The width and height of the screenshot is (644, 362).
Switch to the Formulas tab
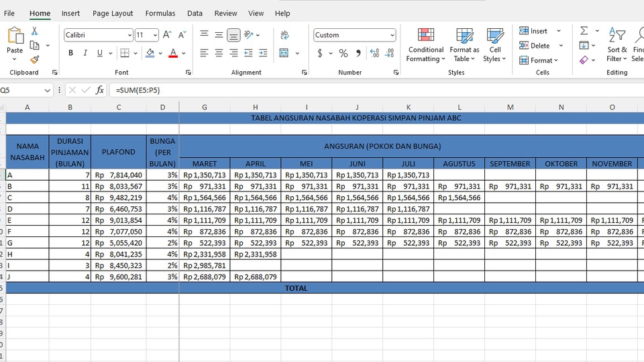point(160,13)
